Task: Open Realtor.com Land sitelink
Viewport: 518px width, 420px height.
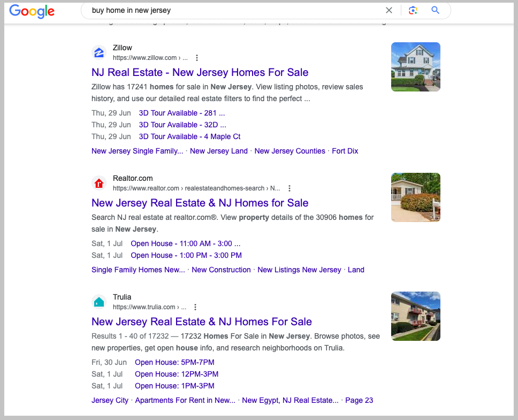Action: coord(356,270)
